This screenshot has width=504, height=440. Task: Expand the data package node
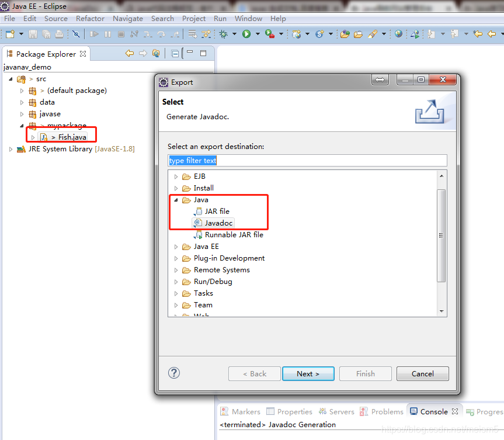tap(22, 102)
